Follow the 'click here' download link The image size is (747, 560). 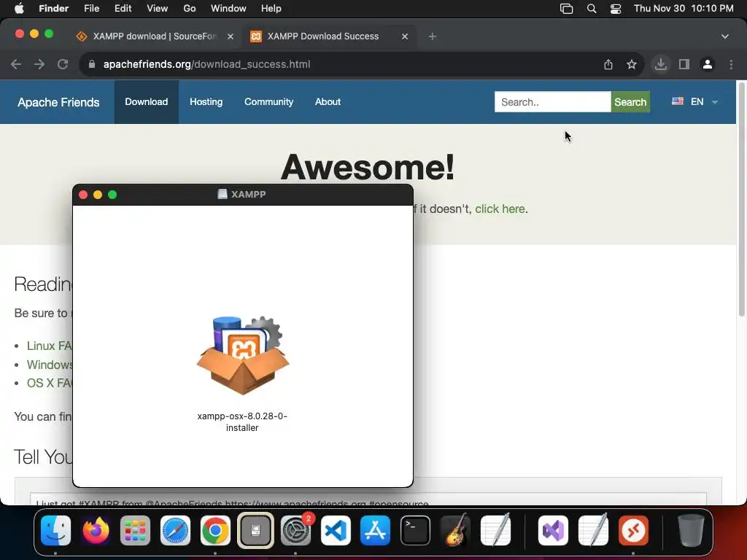pyautogui.click(x=500, y=209)
